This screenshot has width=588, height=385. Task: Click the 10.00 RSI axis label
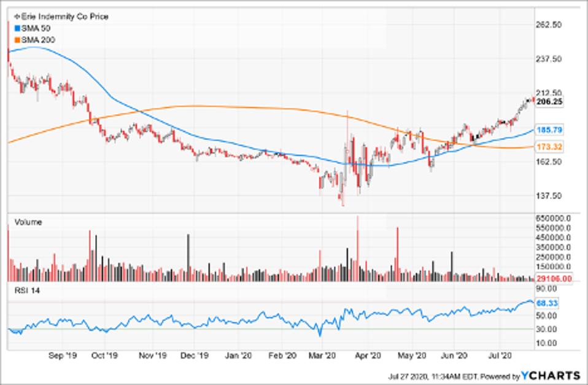(547, 343)
